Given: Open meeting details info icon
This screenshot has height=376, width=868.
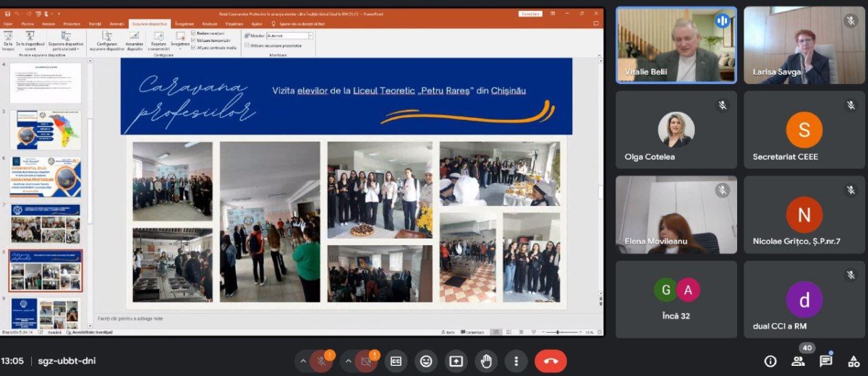Looking at the screenshot, I should [771, 361].
